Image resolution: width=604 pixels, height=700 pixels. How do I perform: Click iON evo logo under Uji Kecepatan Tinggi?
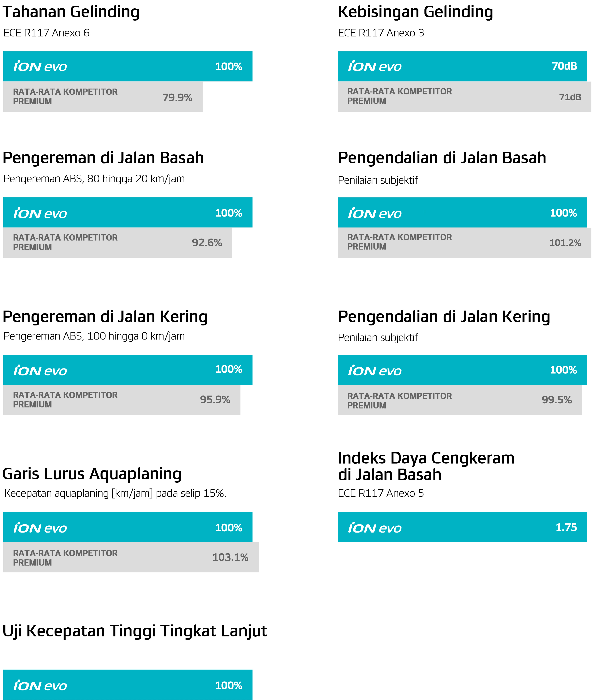[x=40, y=686]
